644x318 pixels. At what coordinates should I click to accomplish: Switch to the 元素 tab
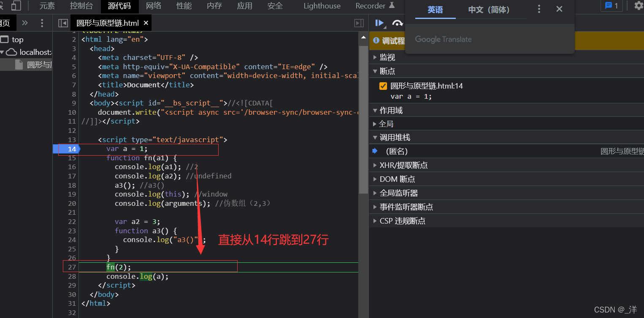(x=47, y=6)
